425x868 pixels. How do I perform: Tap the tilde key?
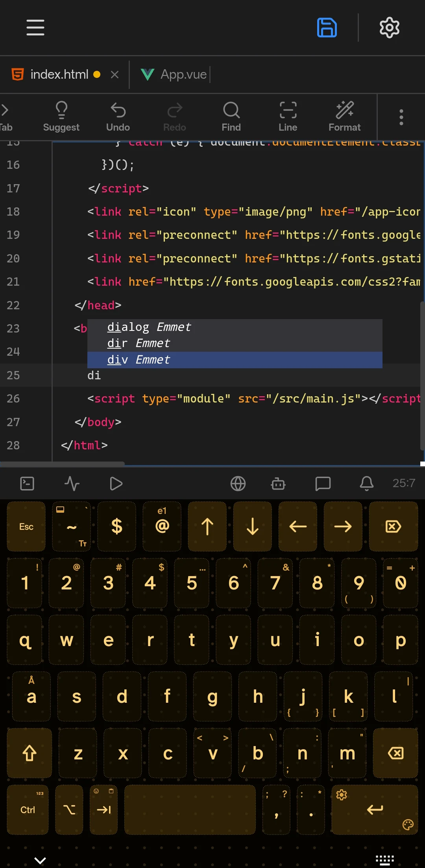[x=72, y=526]
